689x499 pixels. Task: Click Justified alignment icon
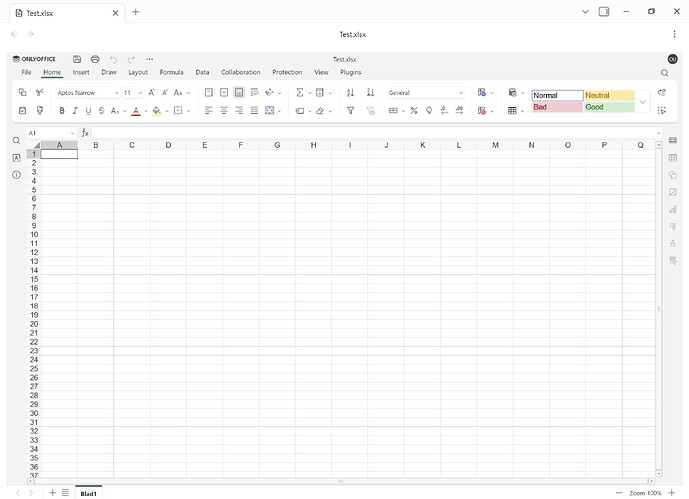click(x=254, y=111)
